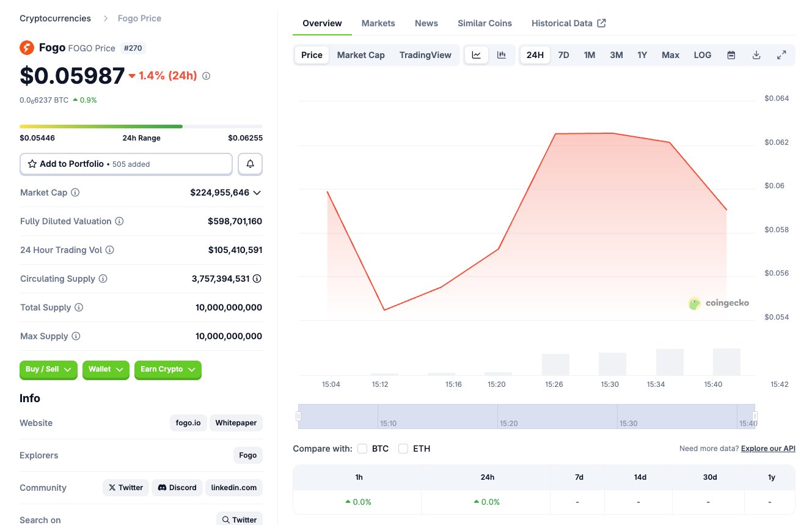Switch to candlestick chart icon

(502, 55)
